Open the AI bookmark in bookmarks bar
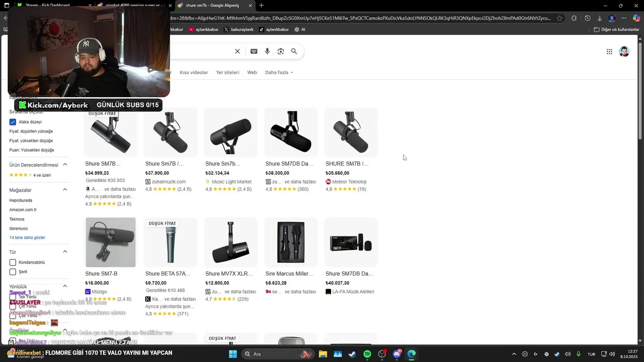This screenshot has width=644, height=362. [x=300, y=30]
